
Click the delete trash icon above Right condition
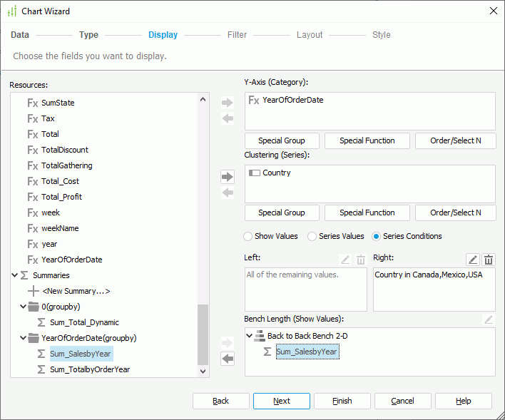[x=489, y=260]
